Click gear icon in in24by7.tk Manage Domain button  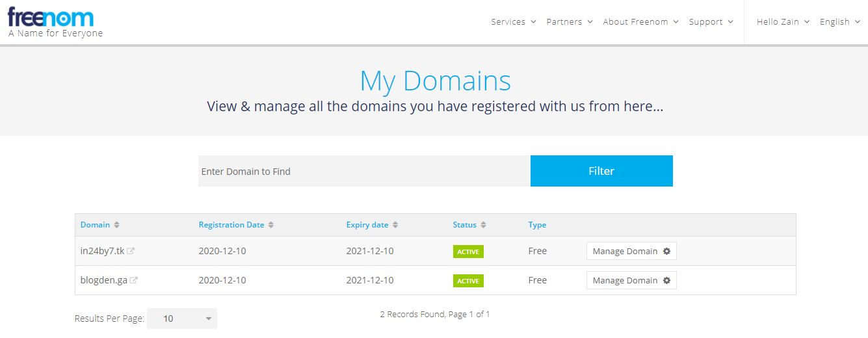(x=666, y=251)
